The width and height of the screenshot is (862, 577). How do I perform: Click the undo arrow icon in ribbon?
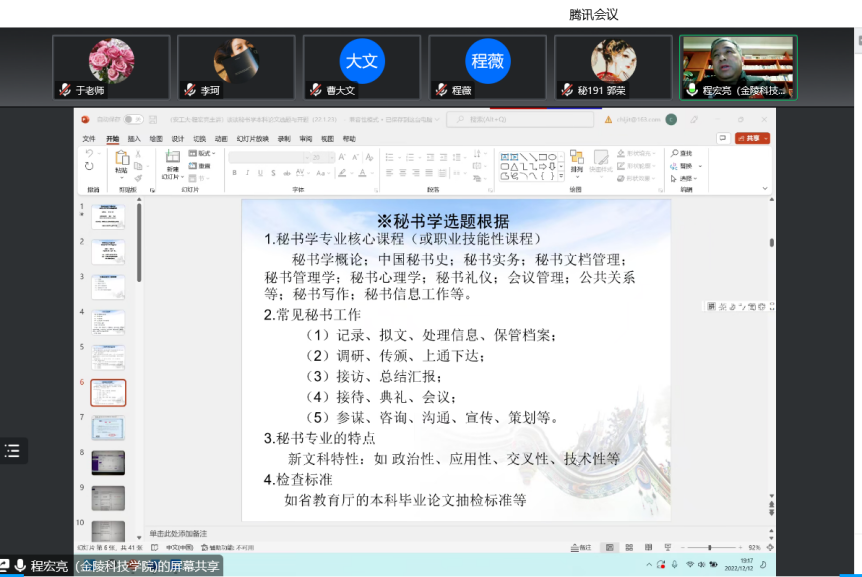(x=90, y=153)
